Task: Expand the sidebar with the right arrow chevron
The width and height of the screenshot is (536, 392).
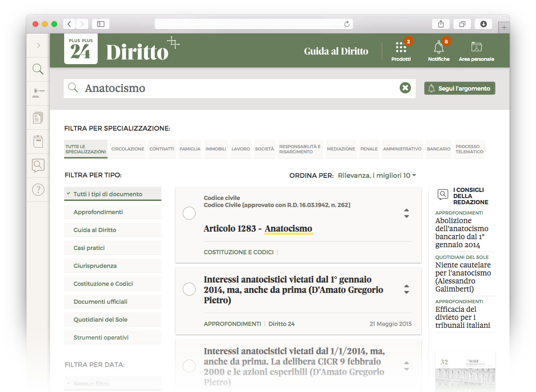Action: pyautogui.click(x=38, y=45)
